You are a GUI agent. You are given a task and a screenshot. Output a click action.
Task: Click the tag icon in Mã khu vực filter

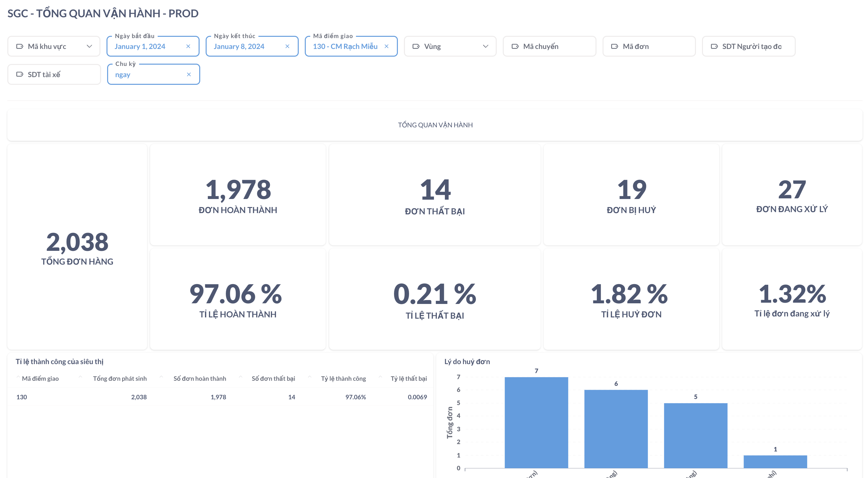[20, 46]
